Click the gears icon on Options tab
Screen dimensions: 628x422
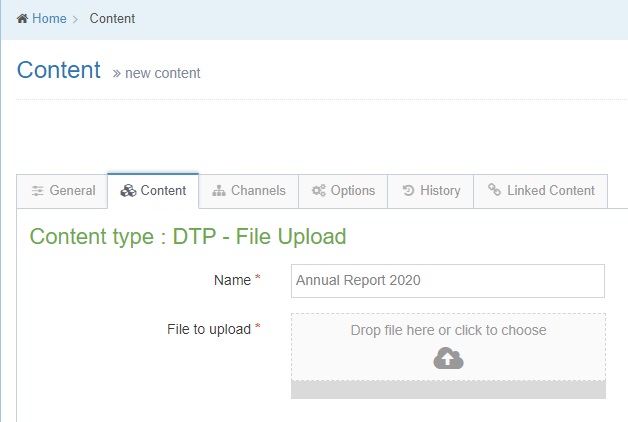(x=319, y=191)
